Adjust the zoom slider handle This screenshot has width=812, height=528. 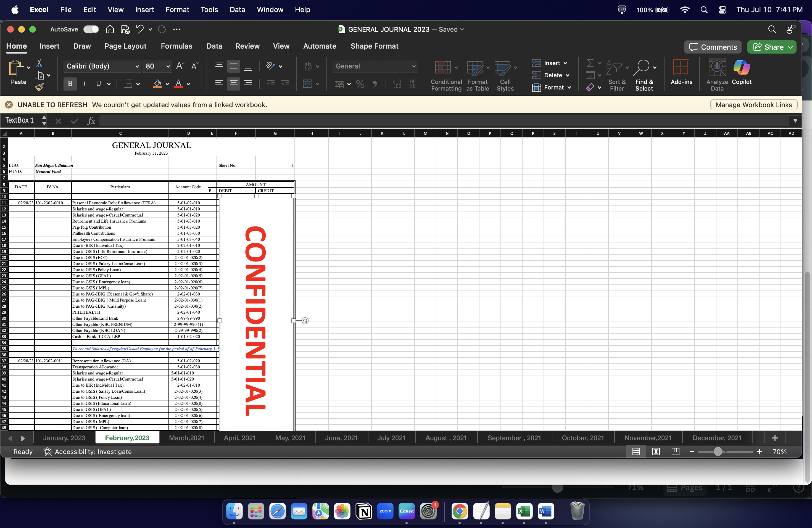pyautogui.click(x=718, y=452)
